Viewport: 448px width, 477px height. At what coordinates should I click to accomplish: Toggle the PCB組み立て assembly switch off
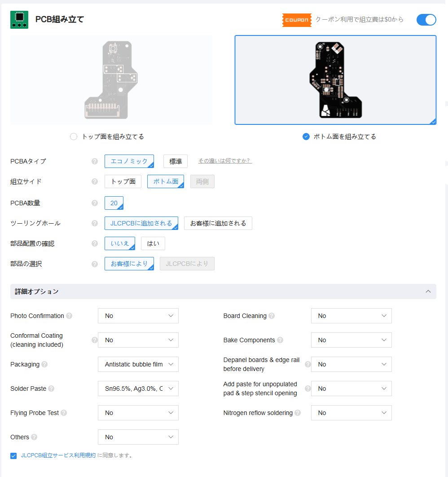click(x=426, y=20)
